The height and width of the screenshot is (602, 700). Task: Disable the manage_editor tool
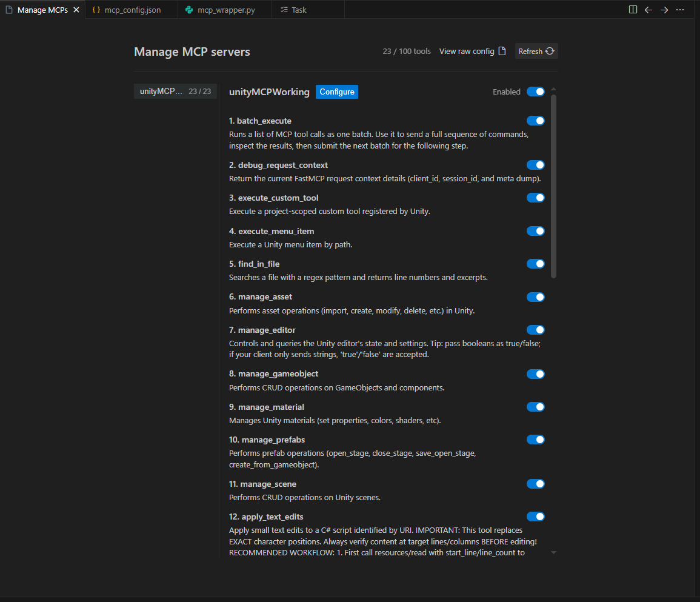point(535,330)
